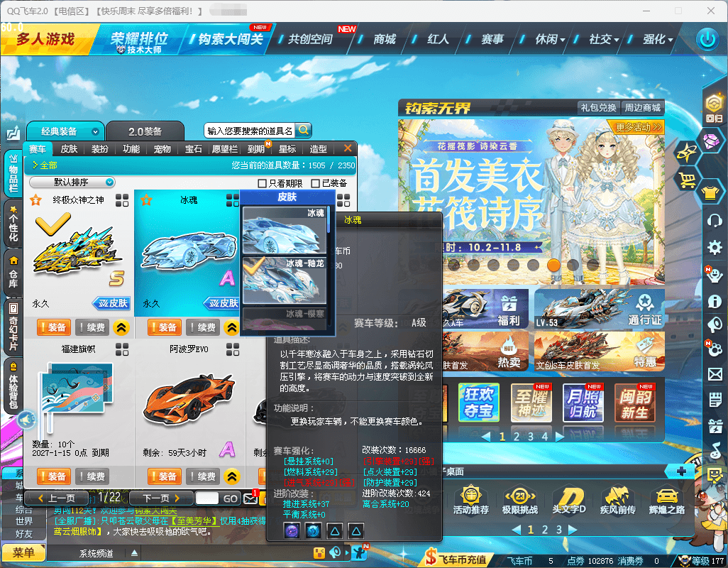Click the chat emoji face icon
728x568 pixels.
(319, 552)
